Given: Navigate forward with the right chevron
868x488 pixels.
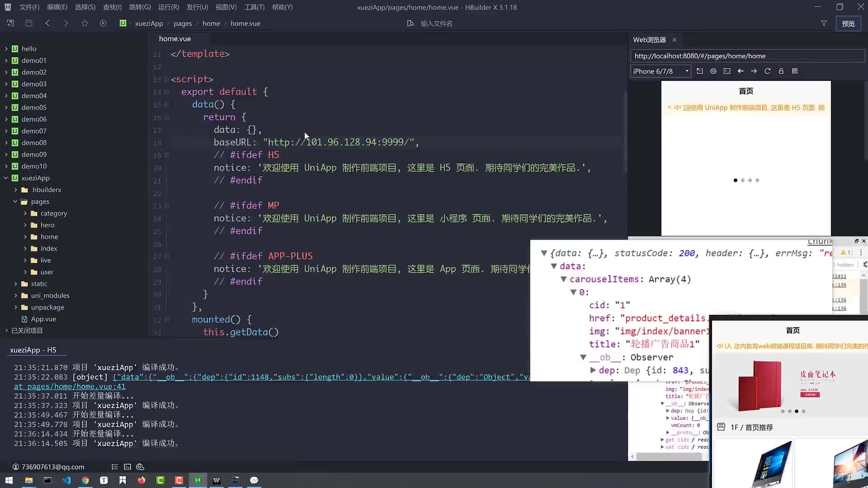Looking at the screenshot, I should 66,23.
